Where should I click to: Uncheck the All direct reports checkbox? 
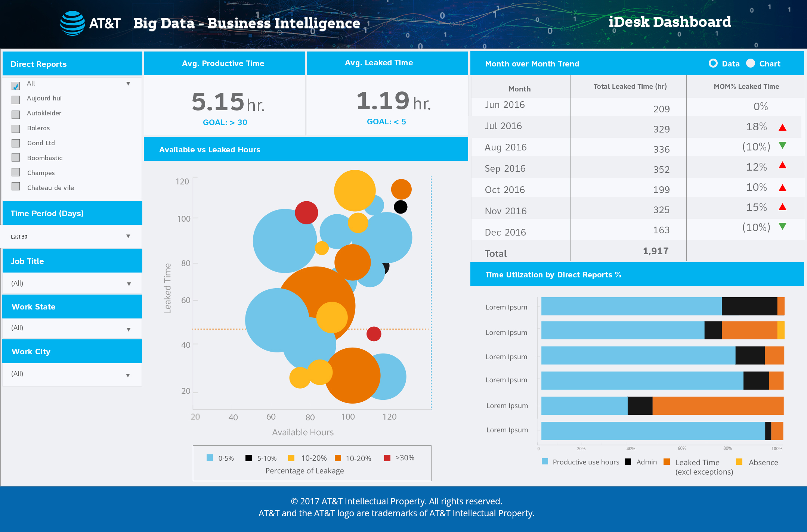[x=16, y=86]
